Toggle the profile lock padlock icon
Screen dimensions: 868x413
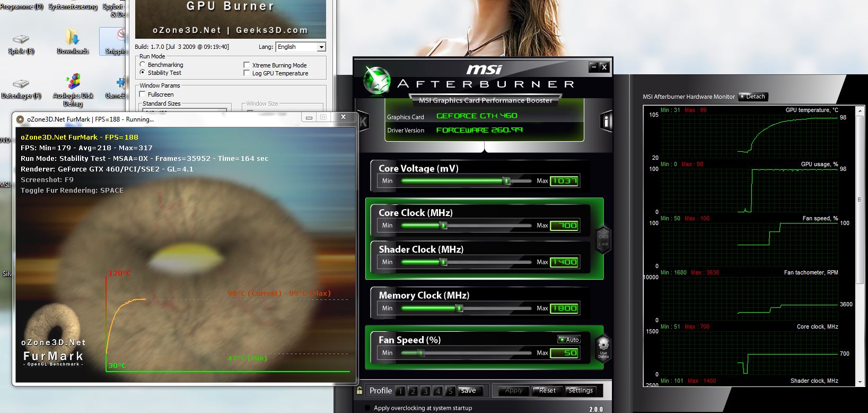point(360,391)
